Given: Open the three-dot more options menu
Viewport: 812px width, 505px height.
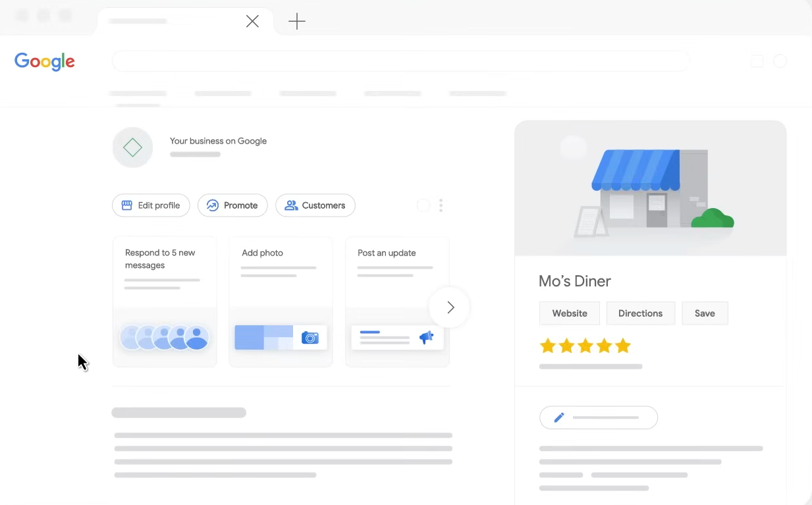Looking at the screenshot, I should point(441,205).
